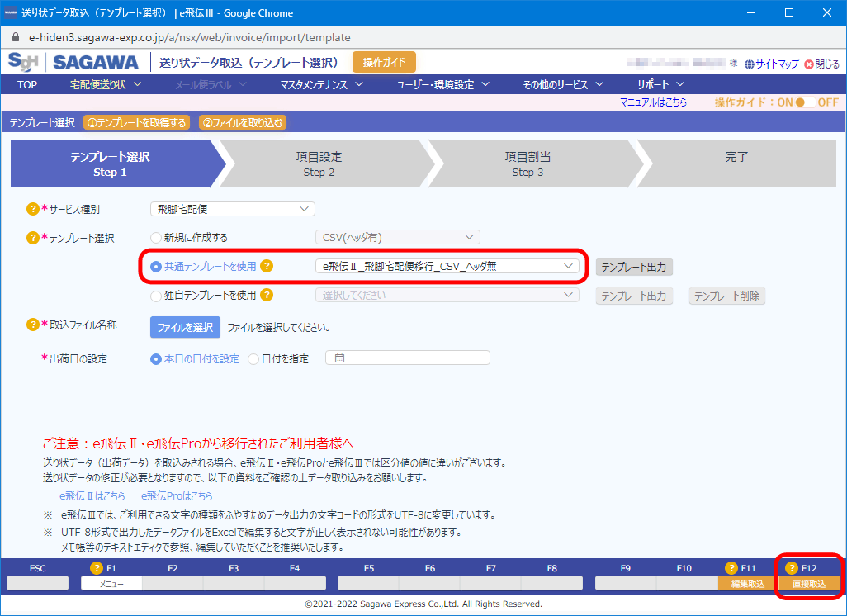Click the globe icon beside サイトマップ

point(750,64)
